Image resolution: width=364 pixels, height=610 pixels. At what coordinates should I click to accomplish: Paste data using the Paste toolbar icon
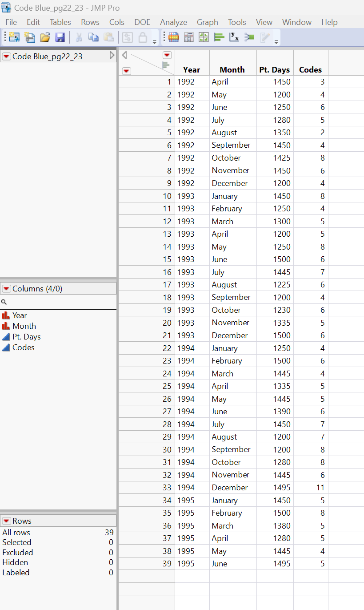108,37
